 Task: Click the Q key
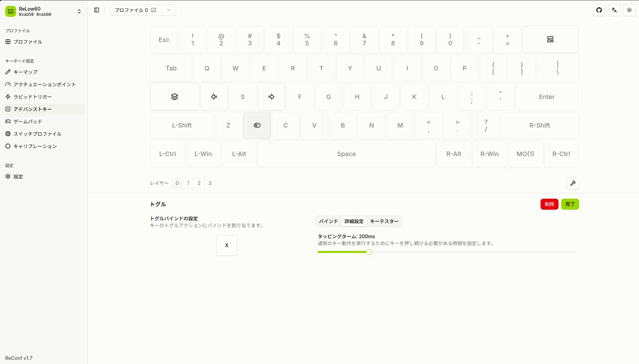pos(207,68)
